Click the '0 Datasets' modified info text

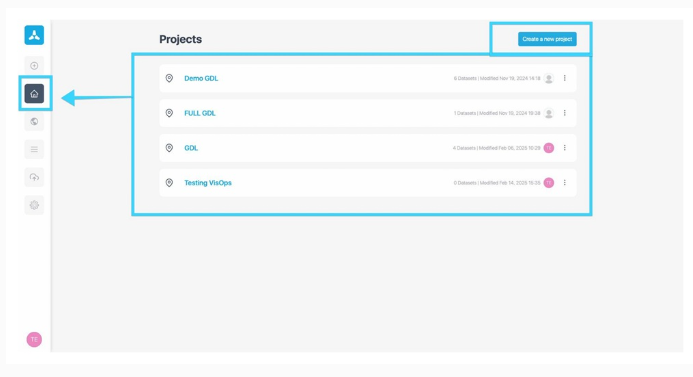[497, 183]
